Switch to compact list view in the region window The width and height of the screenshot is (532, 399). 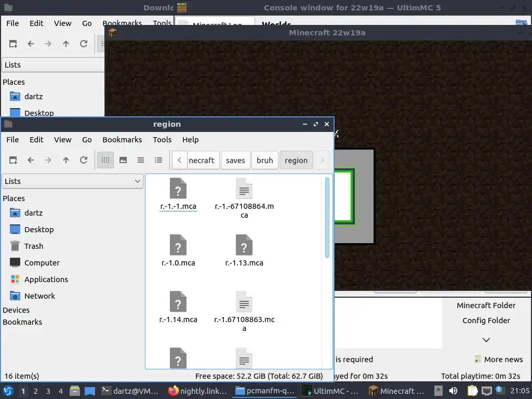click(141, 160)
